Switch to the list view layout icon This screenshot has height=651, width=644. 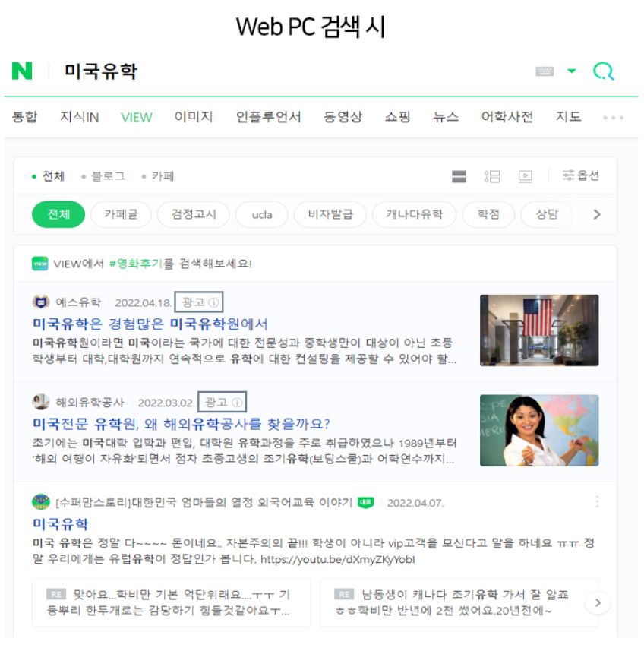pyautogui.click(x=459, y=176)
